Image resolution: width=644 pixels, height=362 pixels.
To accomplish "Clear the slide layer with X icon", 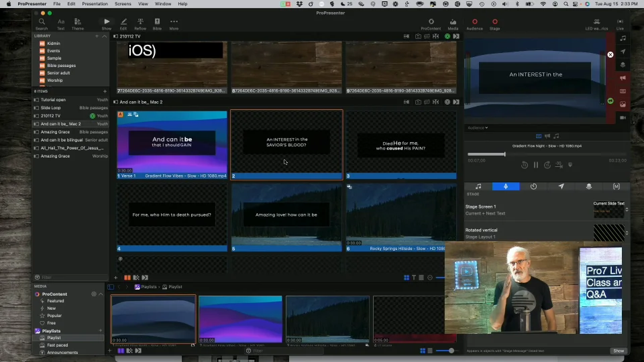I will click(x=610, y=55).
